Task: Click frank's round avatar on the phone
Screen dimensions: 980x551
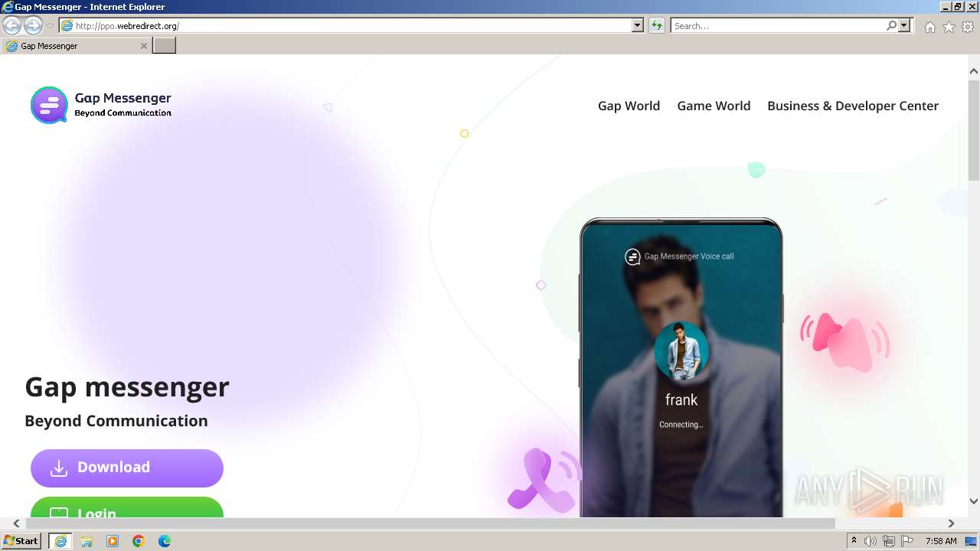Action: [681, 350]
